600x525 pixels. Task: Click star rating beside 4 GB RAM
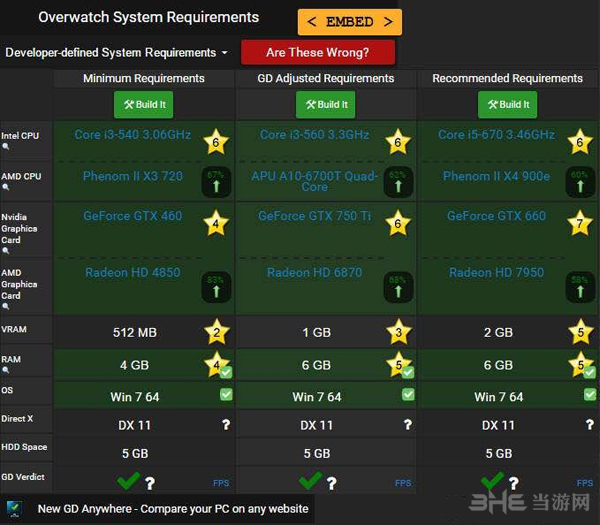coord(216,364)
